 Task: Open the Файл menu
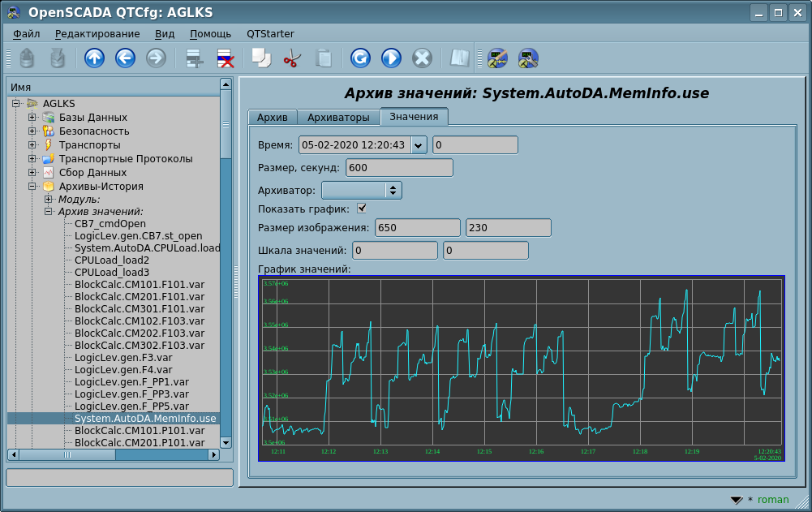[x=27, y=34]
